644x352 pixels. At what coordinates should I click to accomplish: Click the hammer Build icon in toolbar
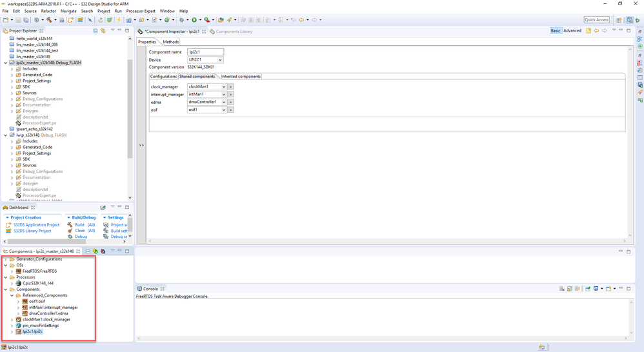(49, 20)
